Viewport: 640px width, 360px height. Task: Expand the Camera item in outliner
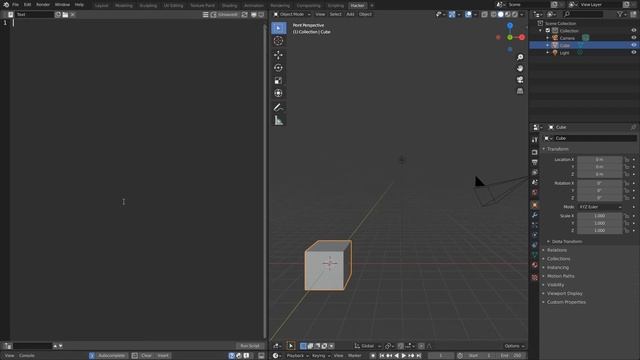point(548,38)
